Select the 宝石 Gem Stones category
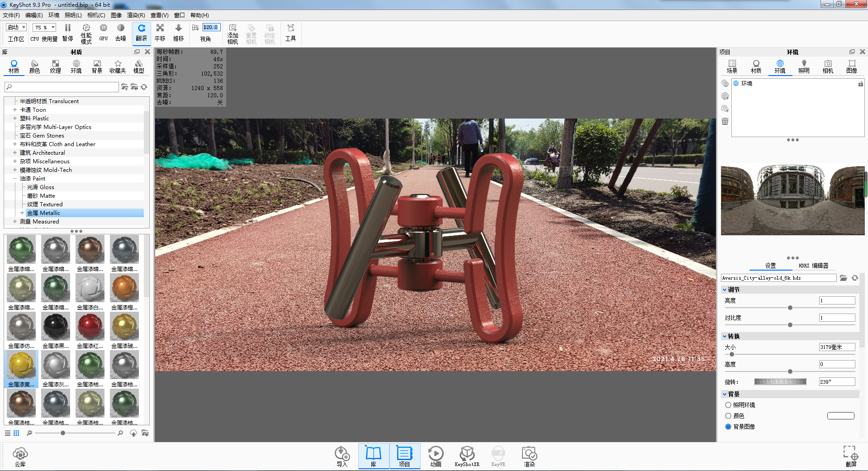Image resolution: width=868 pixels, height=471 pixels. [x=42, y=136]
